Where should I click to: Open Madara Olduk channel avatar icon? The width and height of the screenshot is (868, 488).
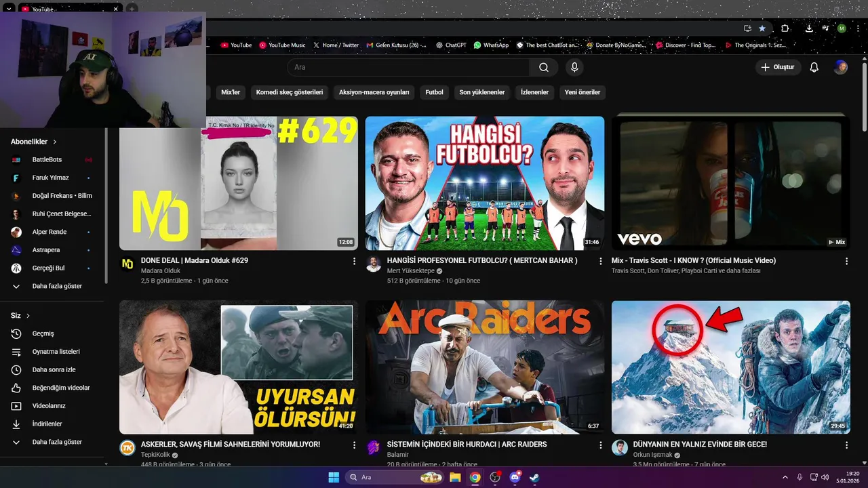(x=127, y=264)
